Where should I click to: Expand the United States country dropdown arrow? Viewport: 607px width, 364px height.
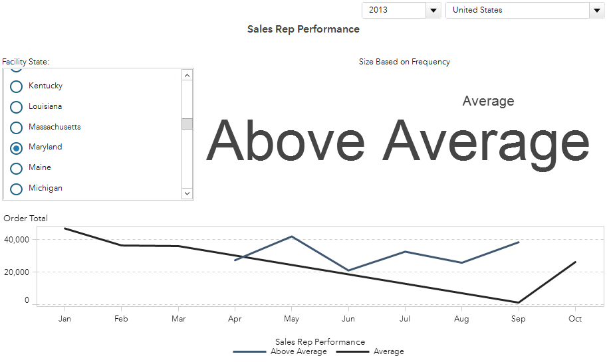tap(596, 10)
